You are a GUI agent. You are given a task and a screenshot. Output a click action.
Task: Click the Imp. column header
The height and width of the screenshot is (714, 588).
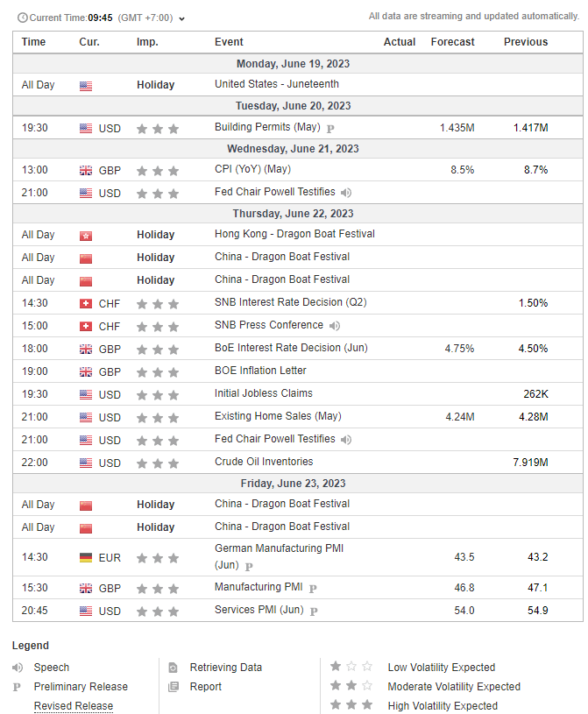click(147, 42)
